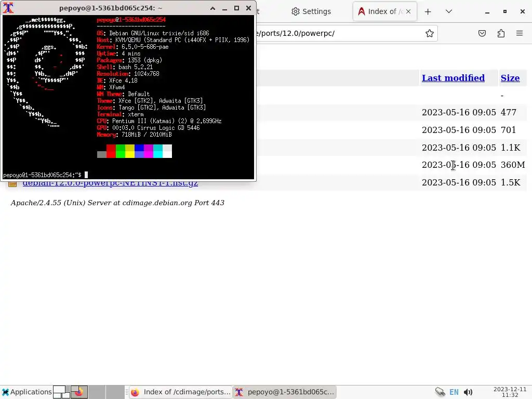Activate Firefox 'Index of /cdimage/ports' taskbar button

click(x=181, y=392)
